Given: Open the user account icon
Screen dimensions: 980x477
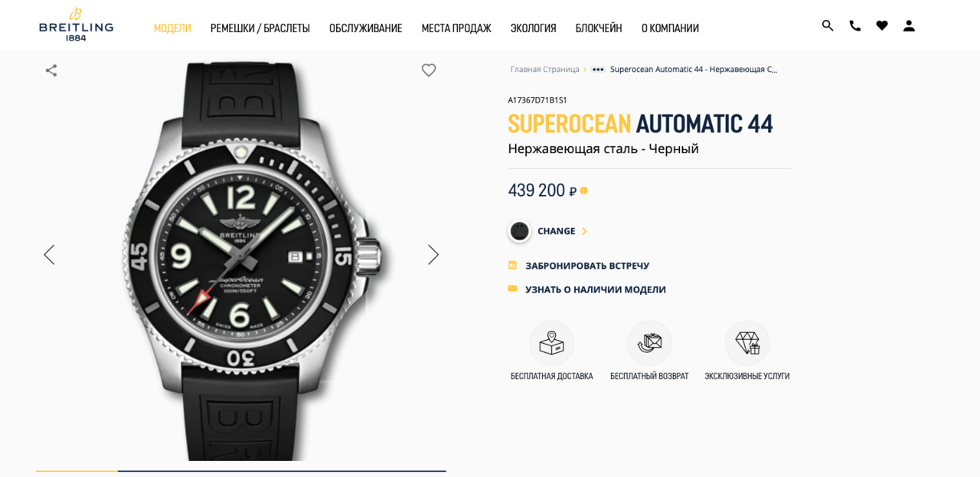Looking at the screenshot, I should (909, 25).
